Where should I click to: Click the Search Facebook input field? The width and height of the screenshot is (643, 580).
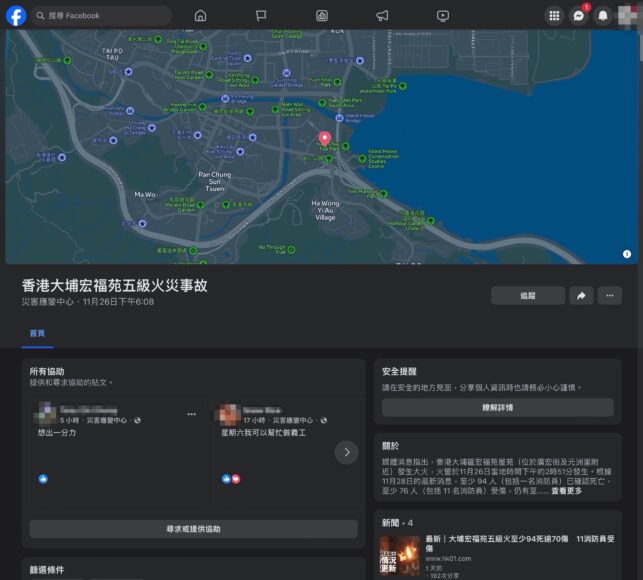point(101,16)
